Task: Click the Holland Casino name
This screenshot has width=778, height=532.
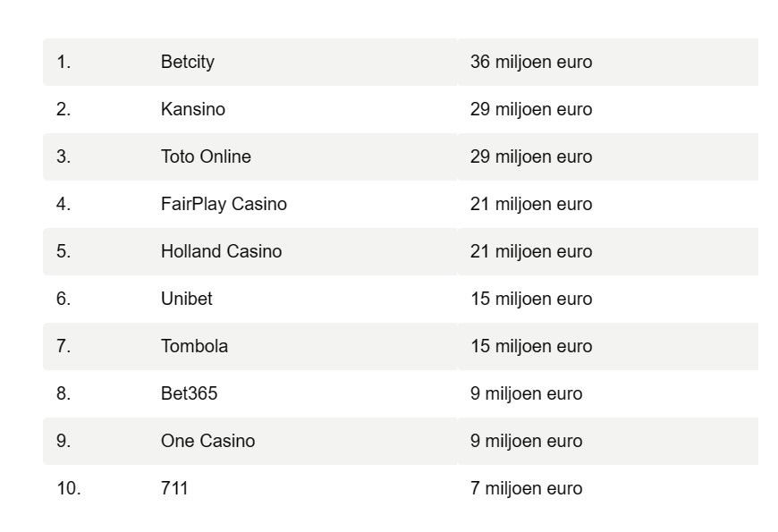Action: pos(221,251)
